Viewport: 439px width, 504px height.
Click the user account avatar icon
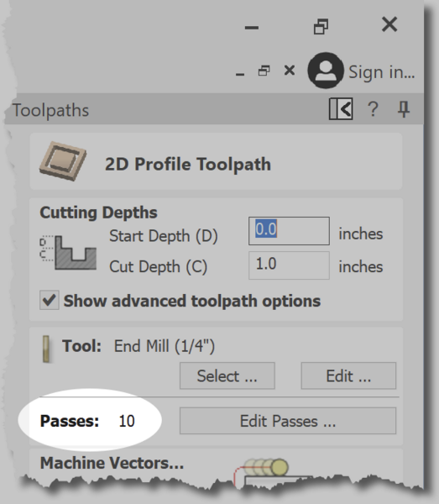pyautogui.click(x=326, y=71)
